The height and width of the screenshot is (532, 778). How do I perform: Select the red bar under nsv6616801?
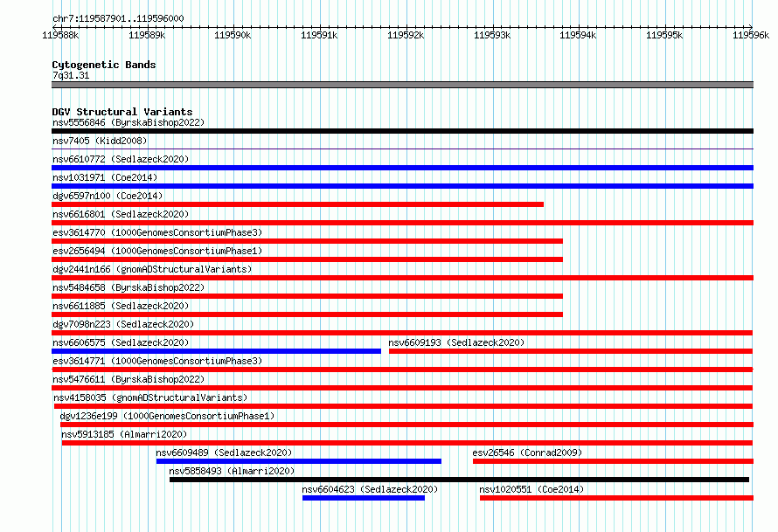click(402, 223)
